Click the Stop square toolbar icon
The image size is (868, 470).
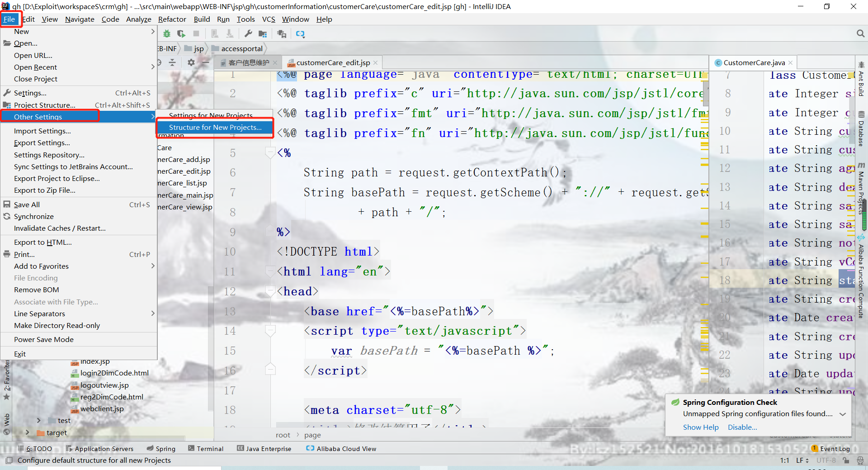pos(196,34)
